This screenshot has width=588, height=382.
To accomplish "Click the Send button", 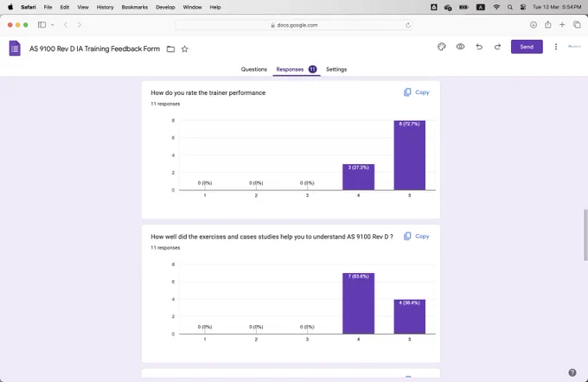I will (527, 47).
